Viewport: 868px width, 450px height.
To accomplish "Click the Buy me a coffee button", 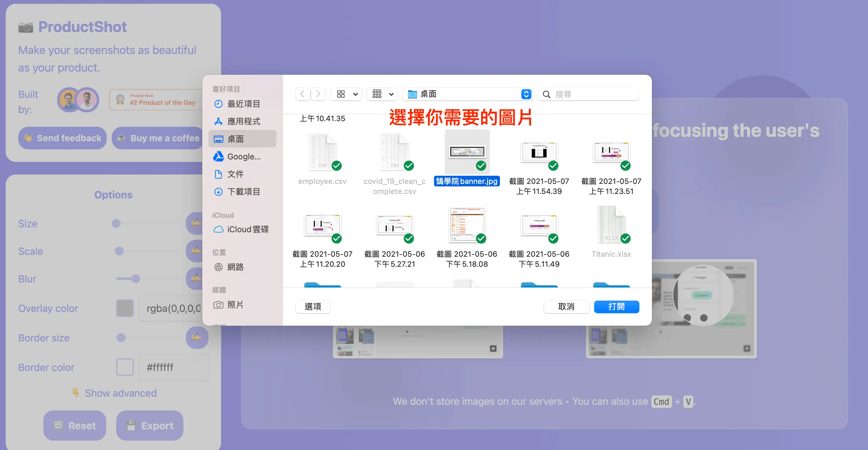I will [157, 138].
